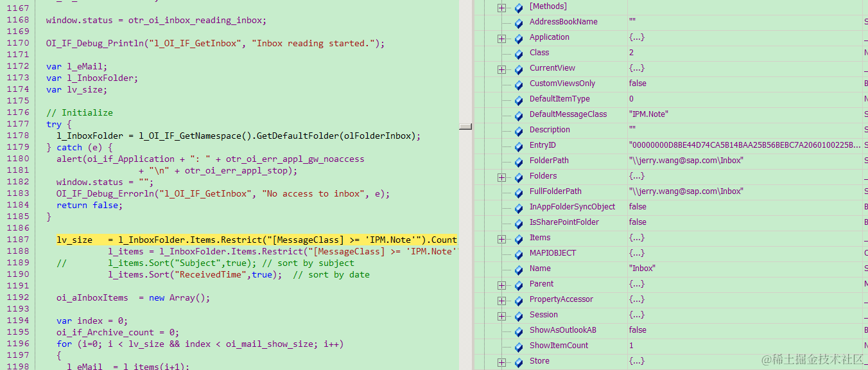The image size is (868, 370).
Task: Select the Class value 2
Action: click(x=632, y=53)
